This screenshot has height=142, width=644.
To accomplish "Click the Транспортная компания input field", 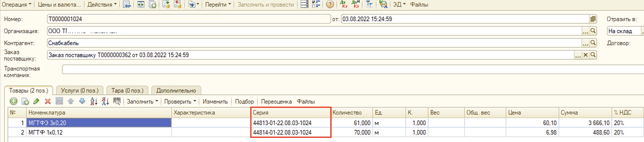I will [352, 69].
